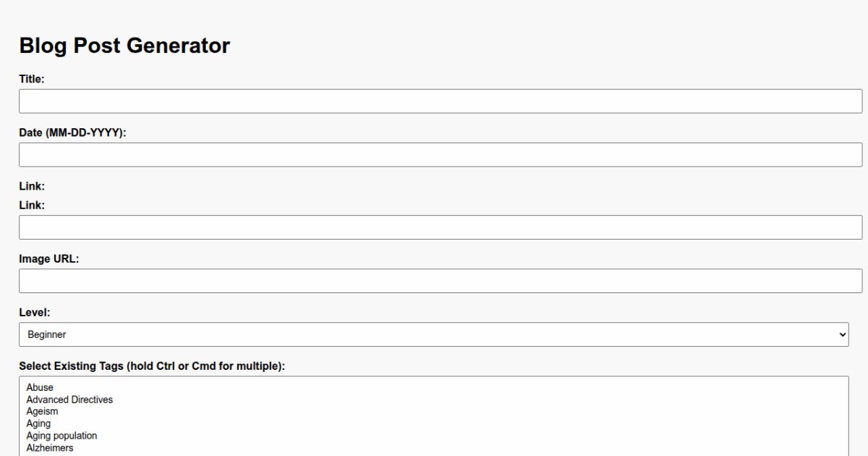Select the Abuse tag
868x456 pixels.
tap(40, 387)
